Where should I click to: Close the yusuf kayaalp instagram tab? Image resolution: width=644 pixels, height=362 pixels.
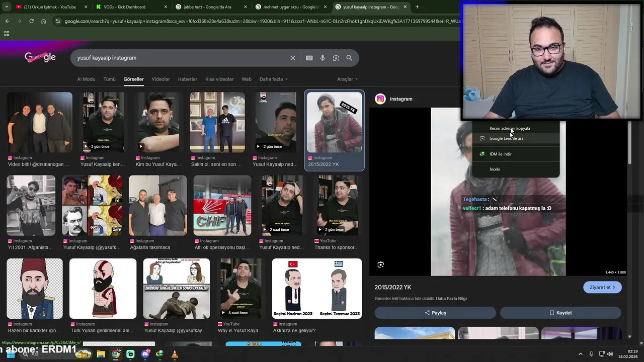405,7
